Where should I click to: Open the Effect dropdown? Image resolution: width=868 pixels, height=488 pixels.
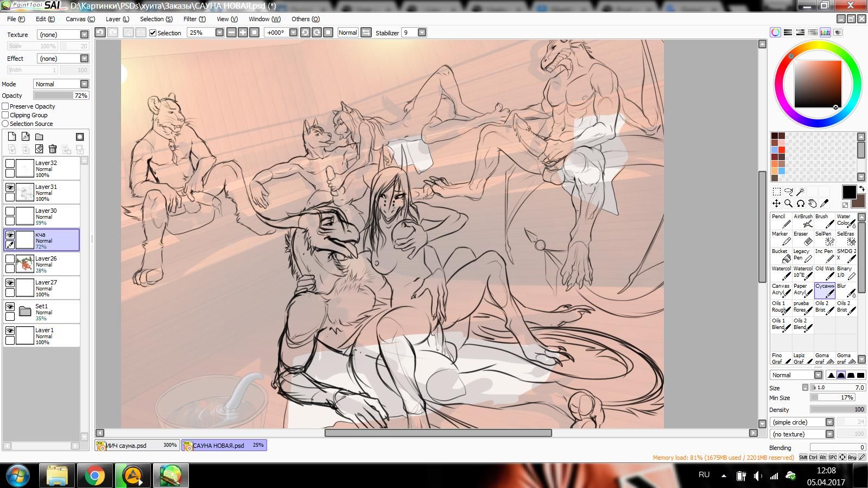84,59
